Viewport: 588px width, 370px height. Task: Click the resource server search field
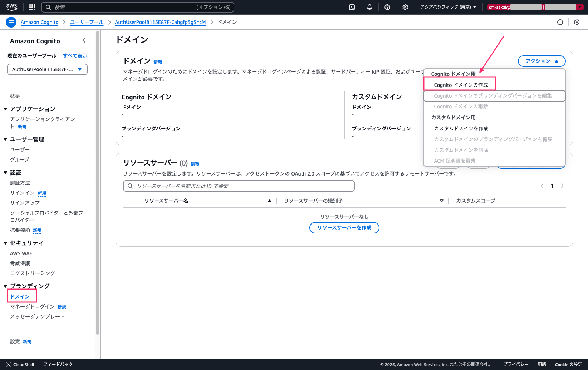click(239, 186)
